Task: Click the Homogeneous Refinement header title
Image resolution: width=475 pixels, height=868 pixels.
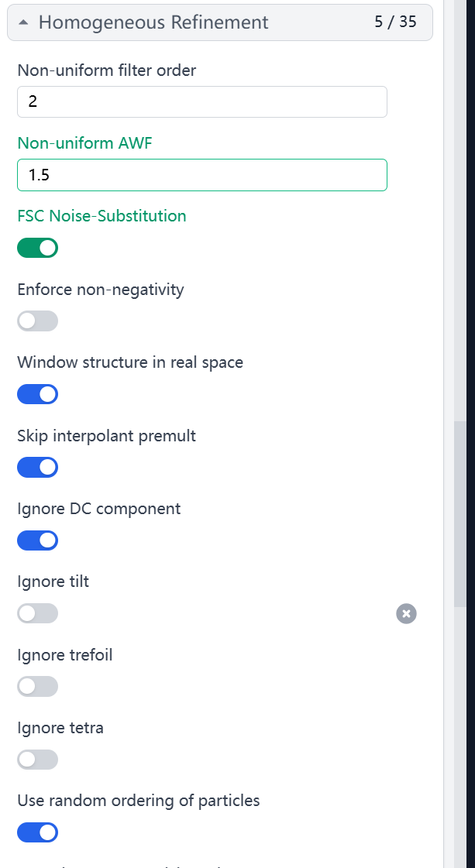Action: point(153,22)
